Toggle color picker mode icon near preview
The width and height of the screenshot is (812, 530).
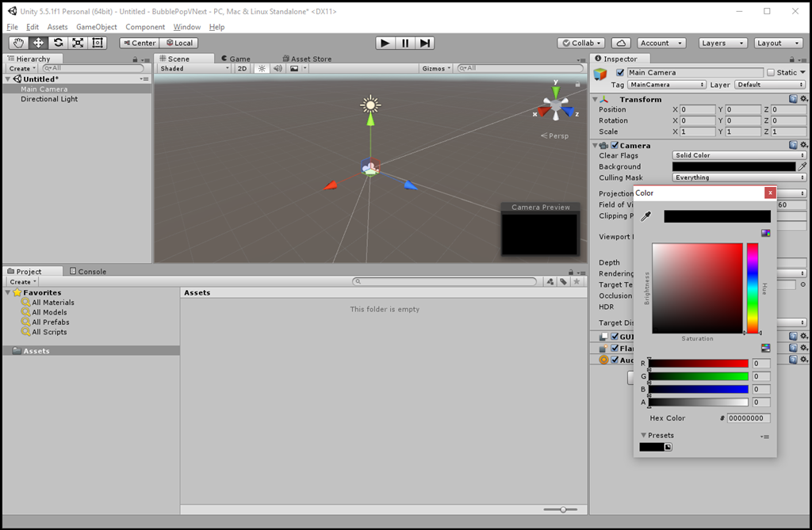765,233
